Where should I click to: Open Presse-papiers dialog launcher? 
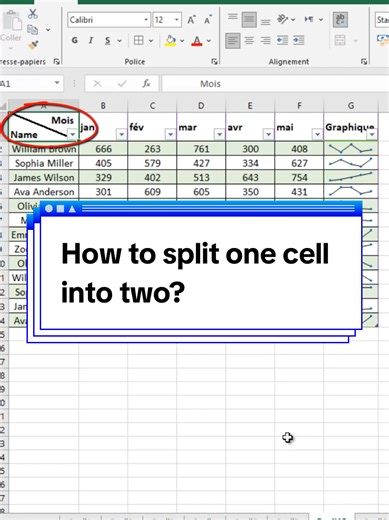(x=57, y=62)
